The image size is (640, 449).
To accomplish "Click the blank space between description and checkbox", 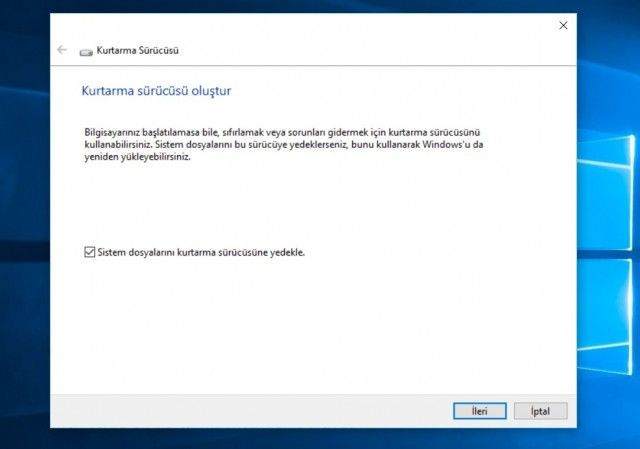I will click(300, 205).
